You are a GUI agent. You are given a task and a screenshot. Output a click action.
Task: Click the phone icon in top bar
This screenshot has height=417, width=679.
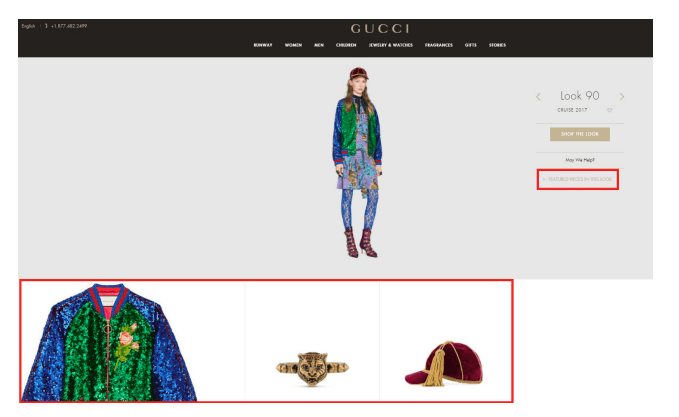(46, 26)
